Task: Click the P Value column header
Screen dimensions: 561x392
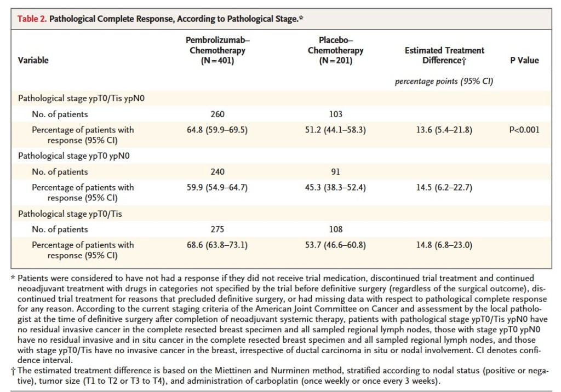Action: pos(524,60)
